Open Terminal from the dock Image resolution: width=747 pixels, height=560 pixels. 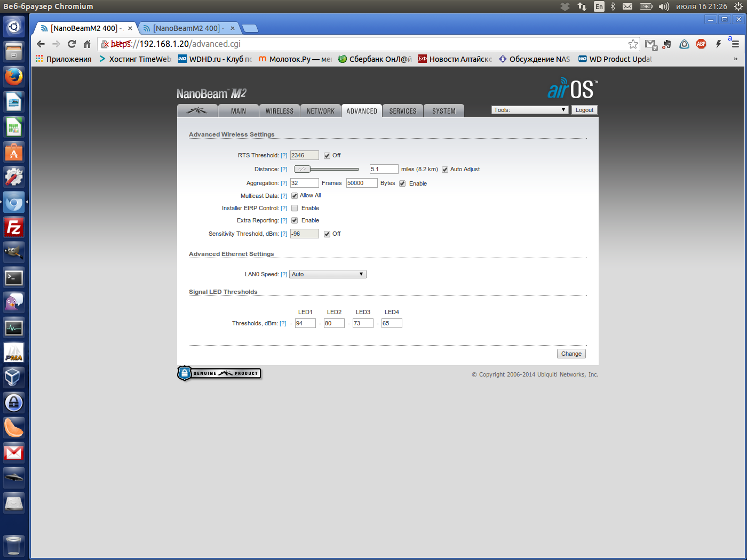point(14,278)
